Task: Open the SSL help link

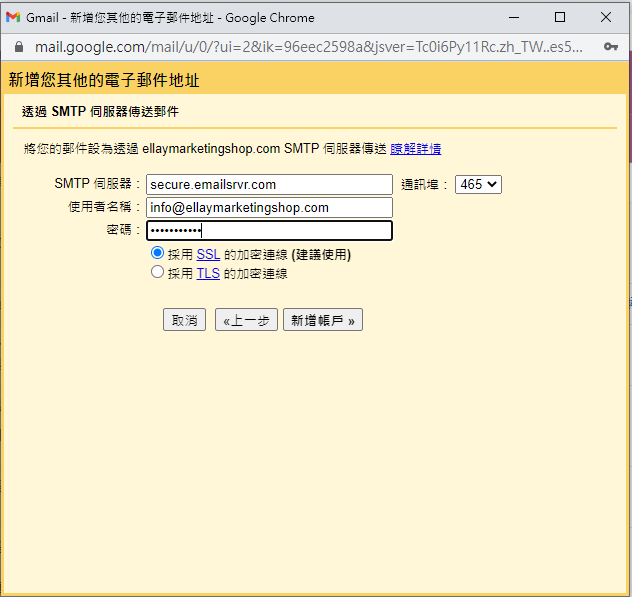Action: [208, 255]
